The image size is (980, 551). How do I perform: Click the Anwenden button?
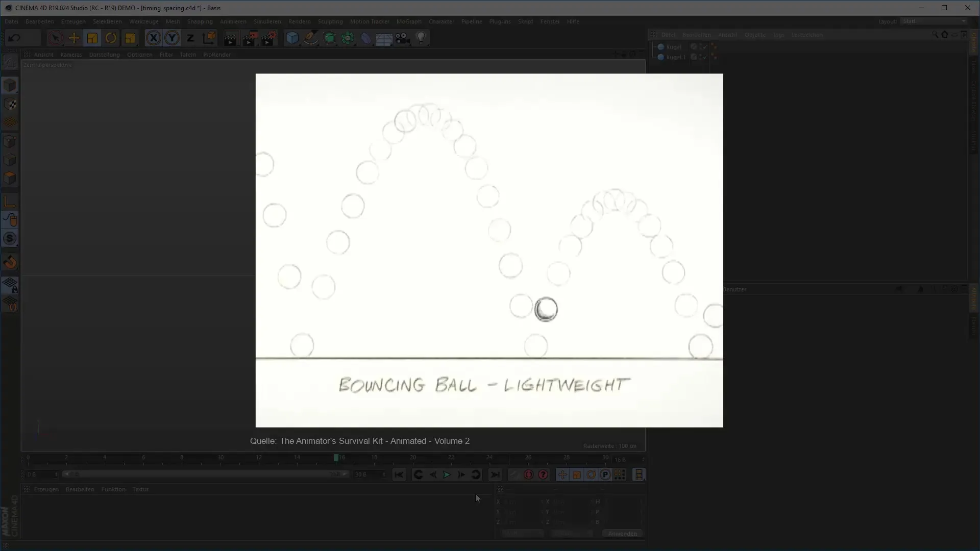pyautogui.click(x=623, y=534)
